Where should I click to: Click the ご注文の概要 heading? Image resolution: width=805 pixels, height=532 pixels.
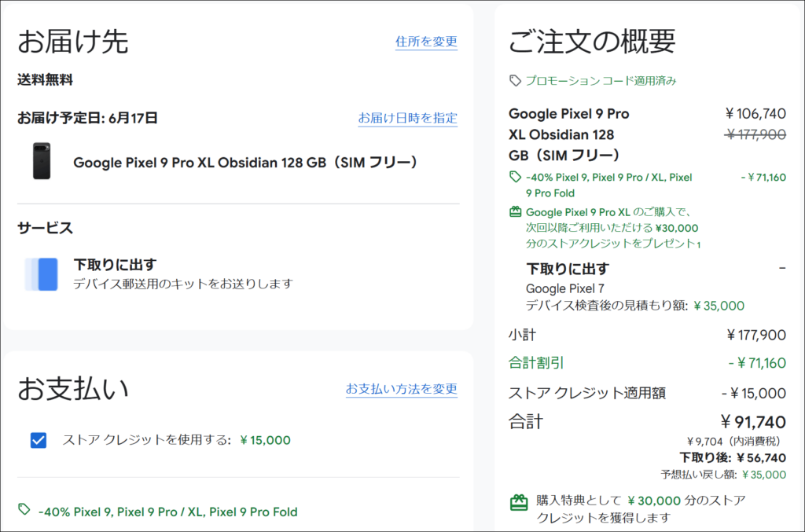591,42
